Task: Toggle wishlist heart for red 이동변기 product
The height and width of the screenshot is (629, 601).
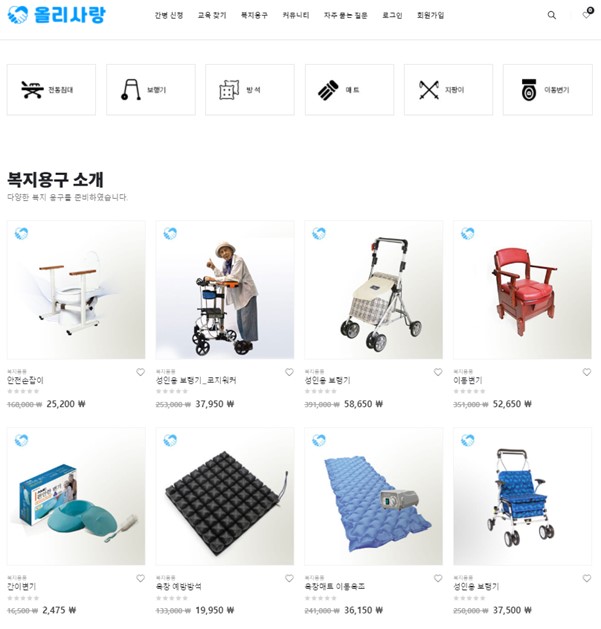Action: (587, 372)
